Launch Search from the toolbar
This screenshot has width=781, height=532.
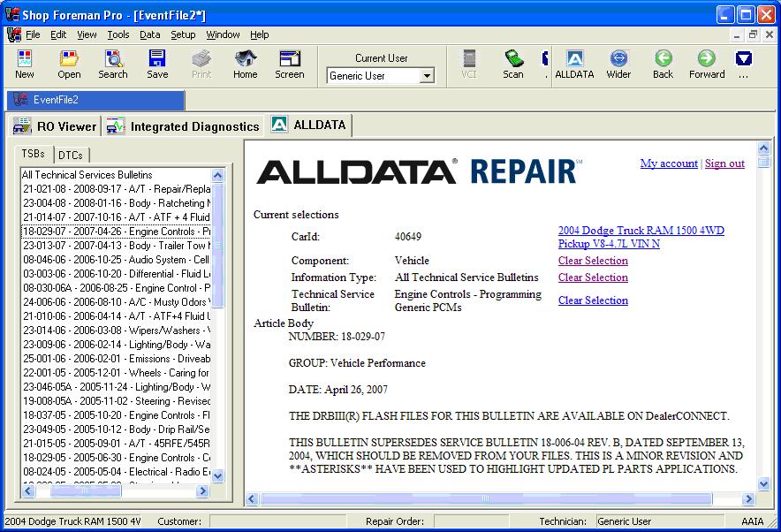(113, 64)
